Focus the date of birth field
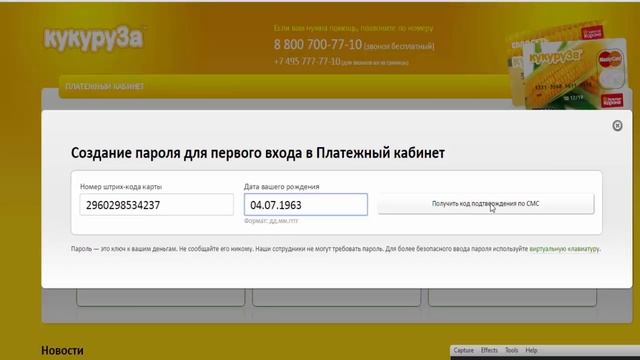 coord(306,204)
